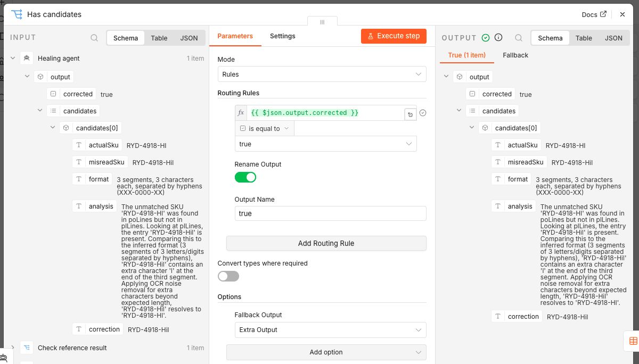
Task: Click output value RYD-4918-HiI of misreadSku
Action: point(572,162)
